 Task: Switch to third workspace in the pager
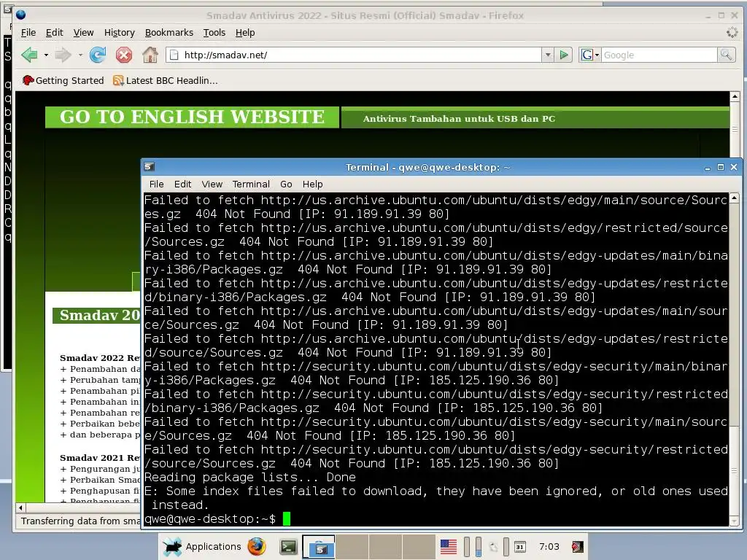(x=385, y=547)
